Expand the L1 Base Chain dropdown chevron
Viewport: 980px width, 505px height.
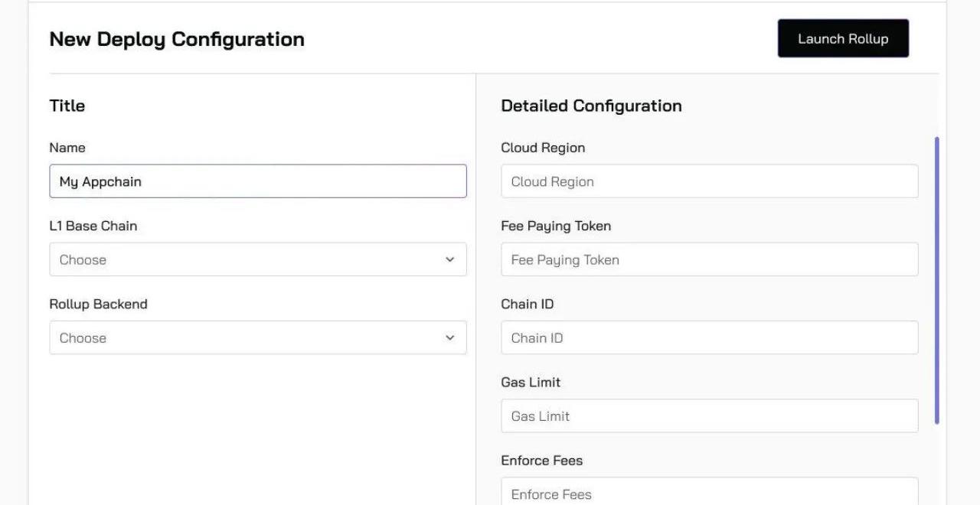449,260
